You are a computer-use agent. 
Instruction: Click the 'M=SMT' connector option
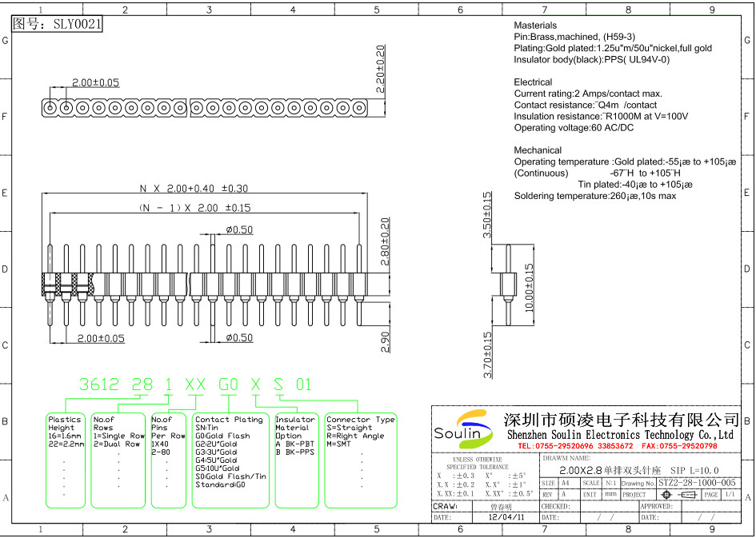pyautogui.click(x=339, y=444)
